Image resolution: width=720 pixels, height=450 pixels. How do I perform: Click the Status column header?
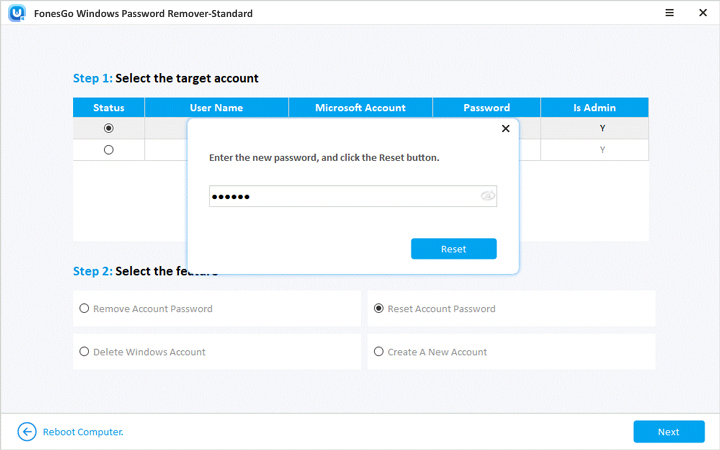coord(109,107)
